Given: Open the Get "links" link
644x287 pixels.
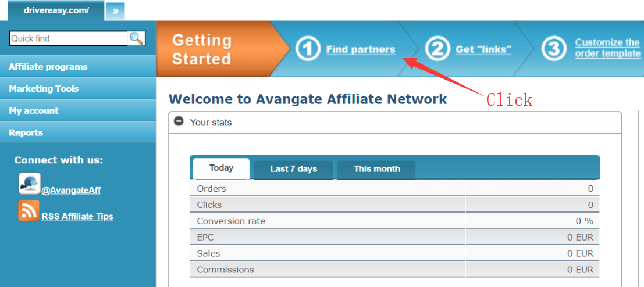Looking at the screenshot, I should tap(483, 49).
